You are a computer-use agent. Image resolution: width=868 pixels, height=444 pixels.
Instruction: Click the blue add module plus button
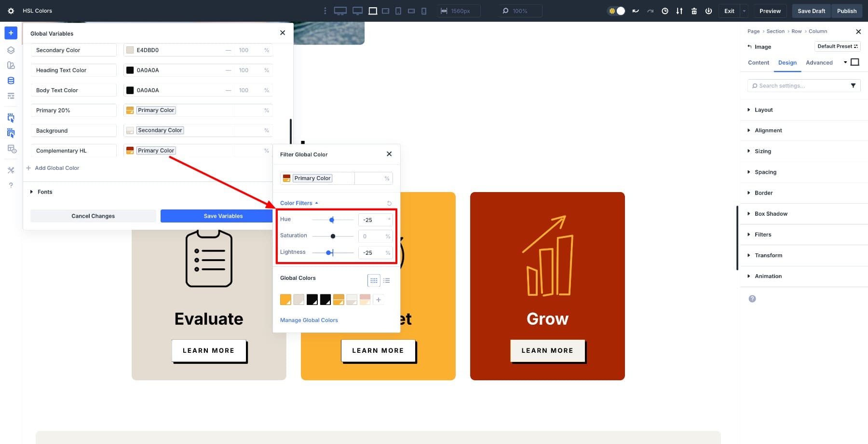click(x=11, y=33)
